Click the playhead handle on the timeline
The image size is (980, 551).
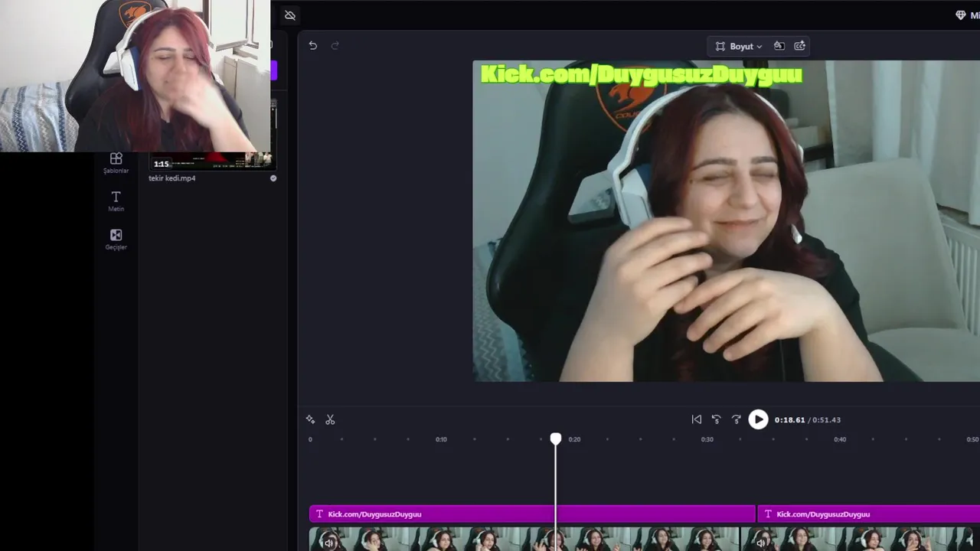[556, 439]
